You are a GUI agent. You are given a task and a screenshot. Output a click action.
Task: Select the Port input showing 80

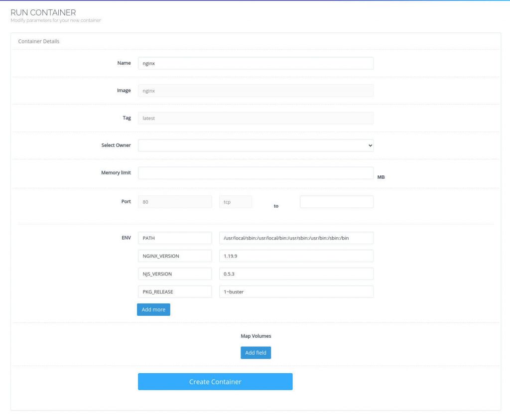[x=175, y=201]
